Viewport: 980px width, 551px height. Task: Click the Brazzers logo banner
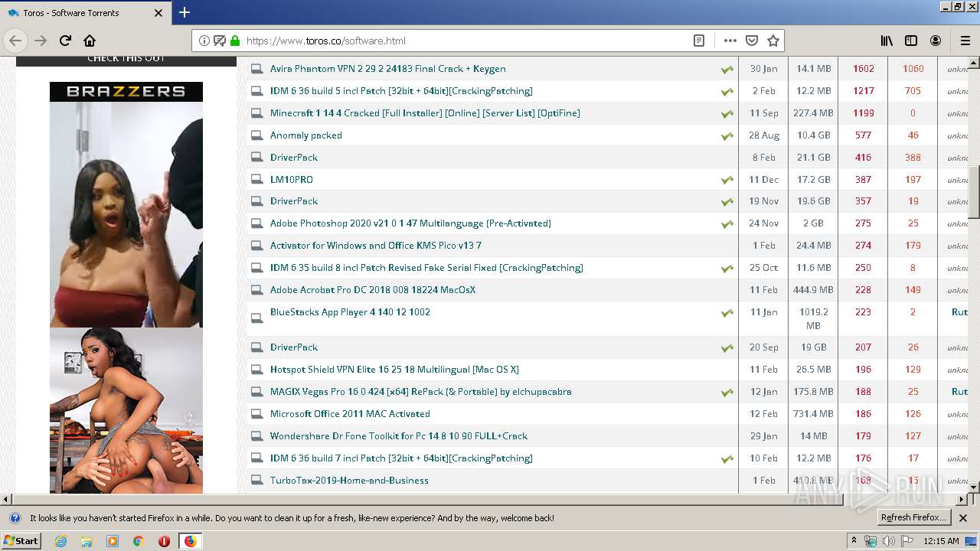(x=126, y=91)
